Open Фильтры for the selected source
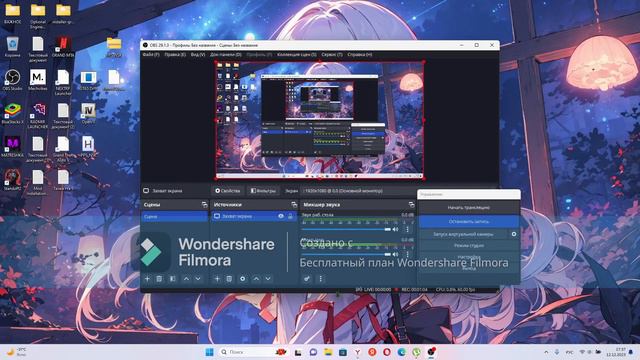This screenshot has height=360, width=640. (x=263, y=191)
